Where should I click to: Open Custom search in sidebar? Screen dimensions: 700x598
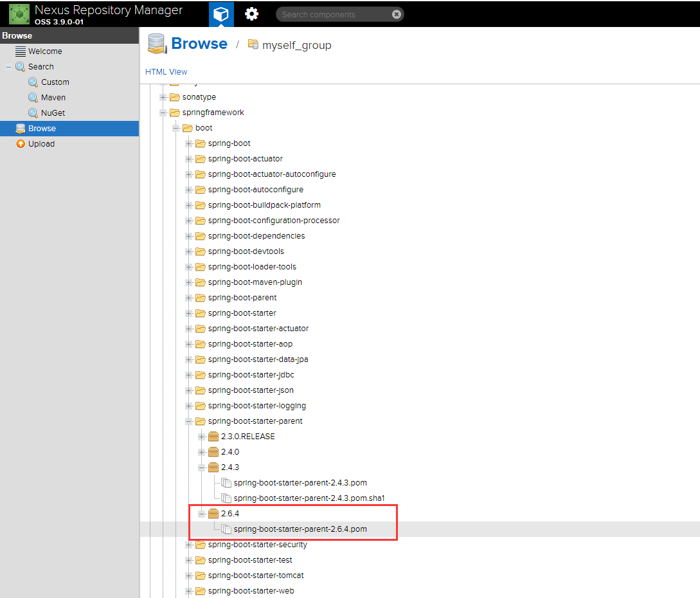pyautogui.click(x=55, y=82)
